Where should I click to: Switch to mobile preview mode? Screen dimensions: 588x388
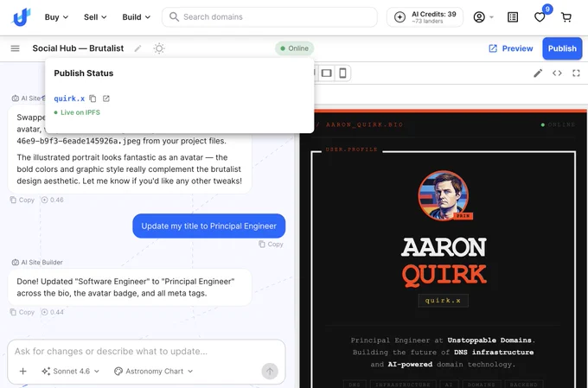tap(342, 73)
